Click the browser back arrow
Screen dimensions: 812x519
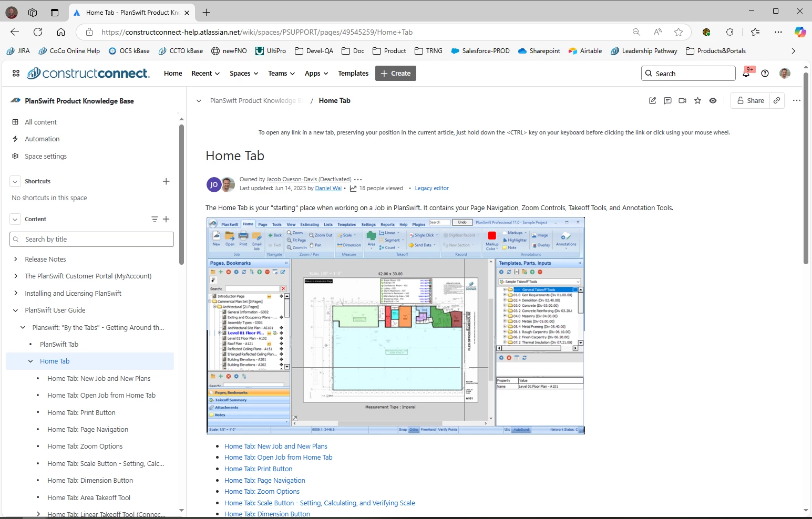coord(15,32)
